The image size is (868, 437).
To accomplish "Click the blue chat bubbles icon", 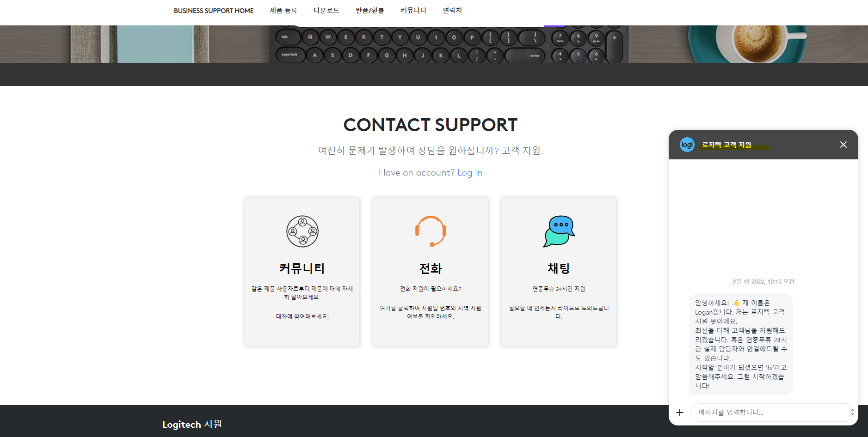I will tap(559, 231).
